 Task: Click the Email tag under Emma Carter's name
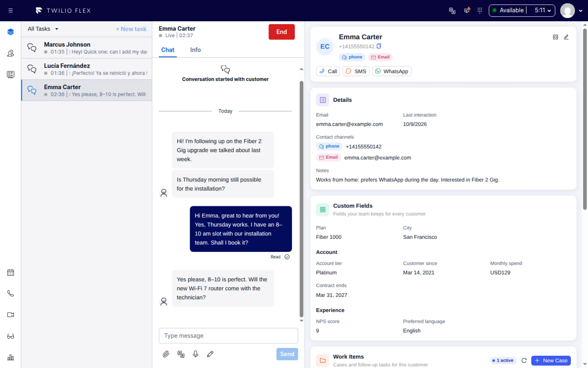click(x=380, y=57)
